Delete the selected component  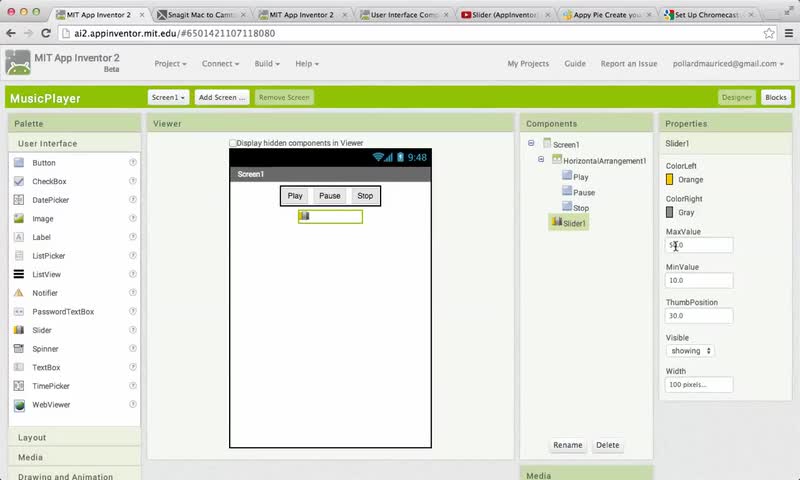click(608, 445)
